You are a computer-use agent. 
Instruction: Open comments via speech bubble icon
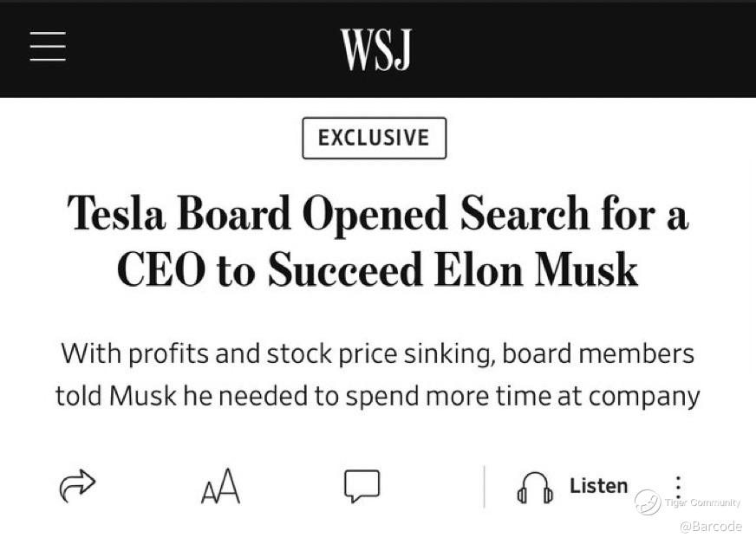(x=362, y=486)
